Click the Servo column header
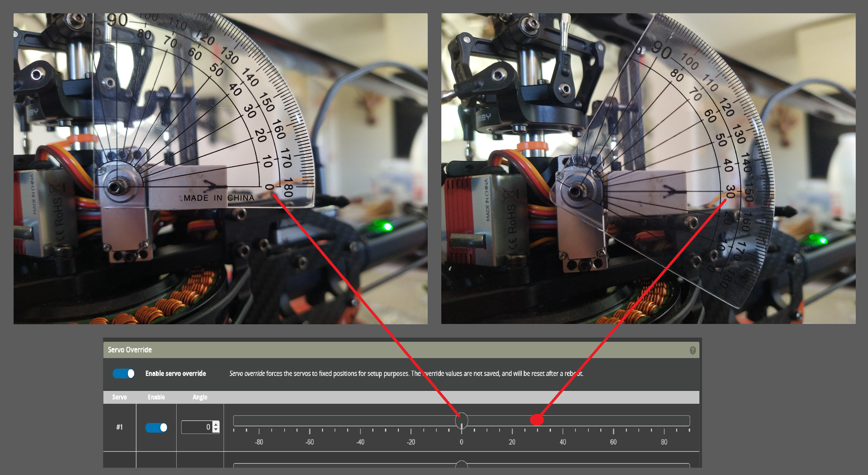Image resolution: width=868 pixels, height=475 pixels. pyautogui.click(x=119, y=397)
